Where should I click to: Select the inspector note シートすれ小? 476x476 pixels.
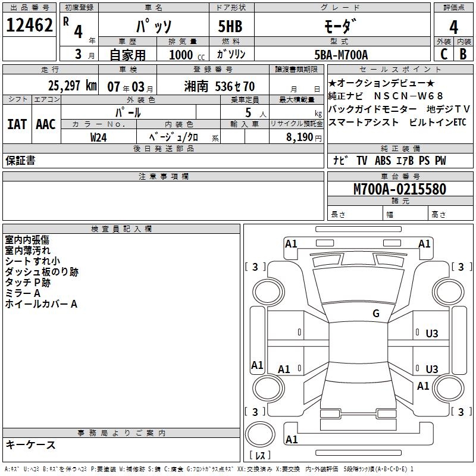33,261
